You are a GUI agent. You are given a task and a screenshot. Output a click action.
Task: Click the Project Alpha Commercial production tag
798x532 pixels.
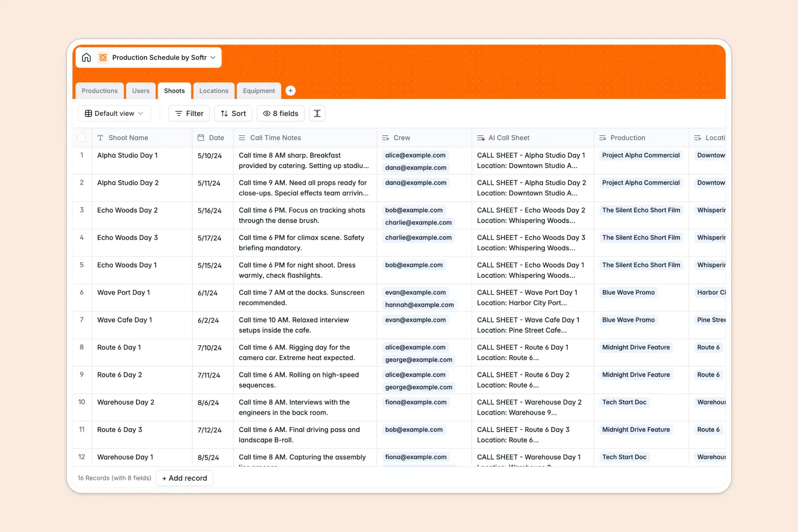coord(641,155)
